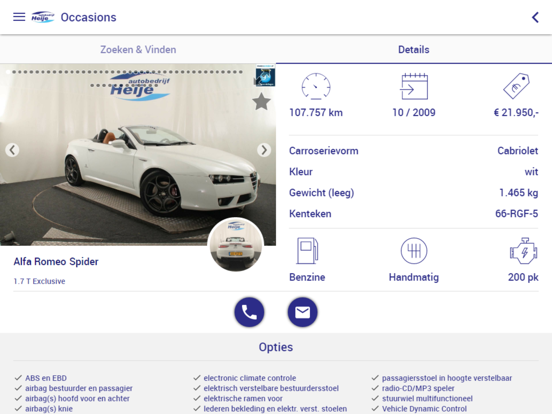Click the Opties section heading
Image resolution: width=552 pixels, height=414 pixels.
click(276, 347)
